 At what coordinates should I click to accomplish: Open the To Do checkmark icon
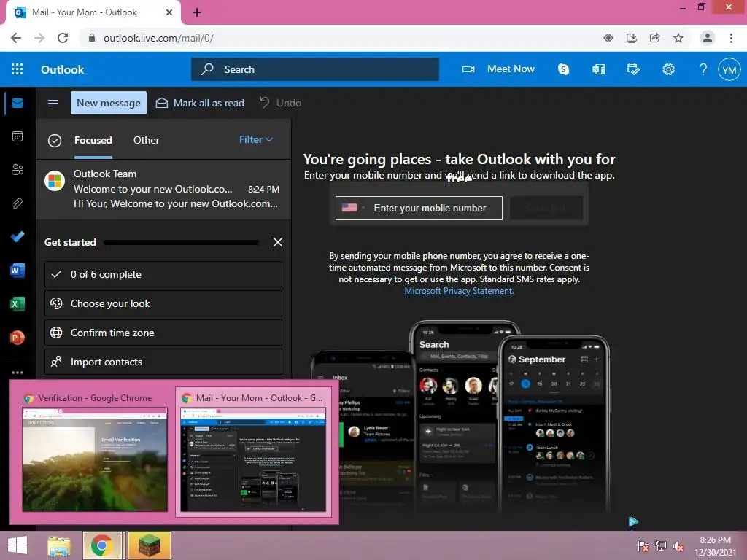[x=18, y=237]
